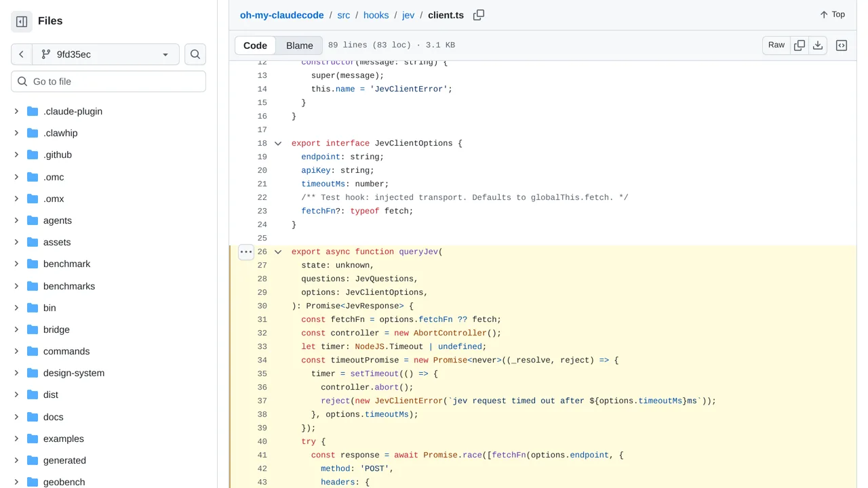Select line number 22
This screenshot has height=488, width=868.
pyautogui.click(x=262, y=197)
